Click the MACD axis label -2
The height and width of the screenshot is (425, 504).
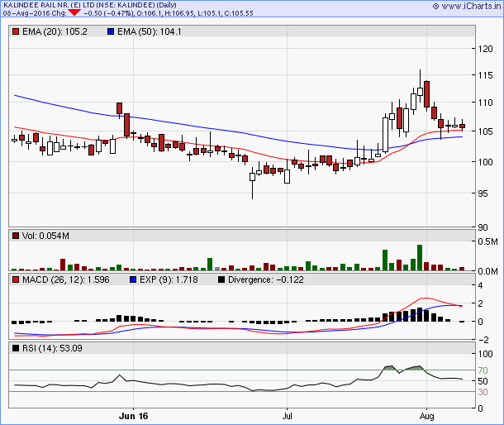[482, 339]
